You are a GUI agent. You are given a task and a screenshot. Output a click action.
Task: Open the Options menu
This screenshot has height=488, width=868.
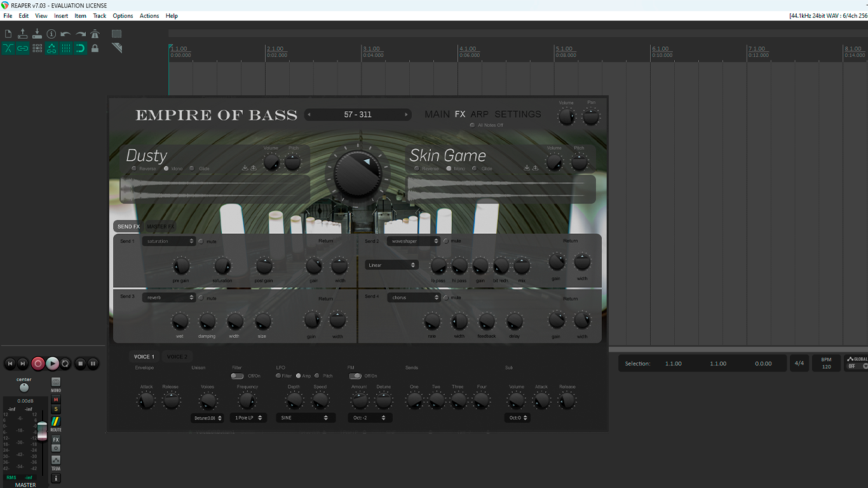[123, 16]
